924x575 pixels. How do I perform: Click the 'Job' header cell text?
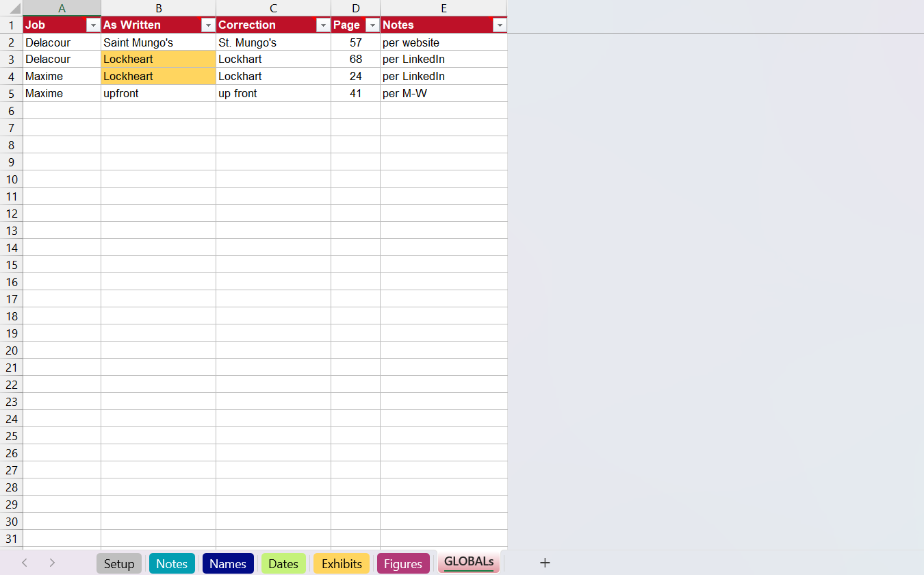pos(35,25)
